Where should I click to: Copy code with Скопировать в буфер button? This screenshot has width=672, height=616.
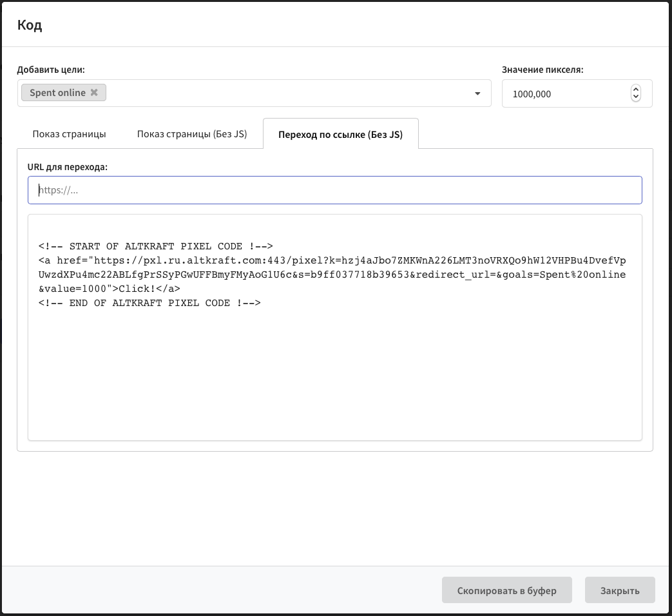(506, 590)
